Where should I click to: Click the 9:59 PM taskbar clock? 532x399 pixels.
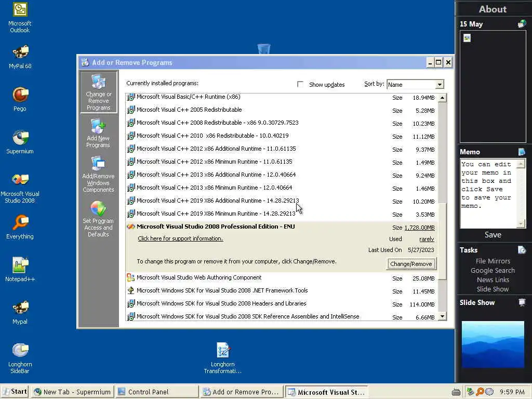[x=512, y=392]
